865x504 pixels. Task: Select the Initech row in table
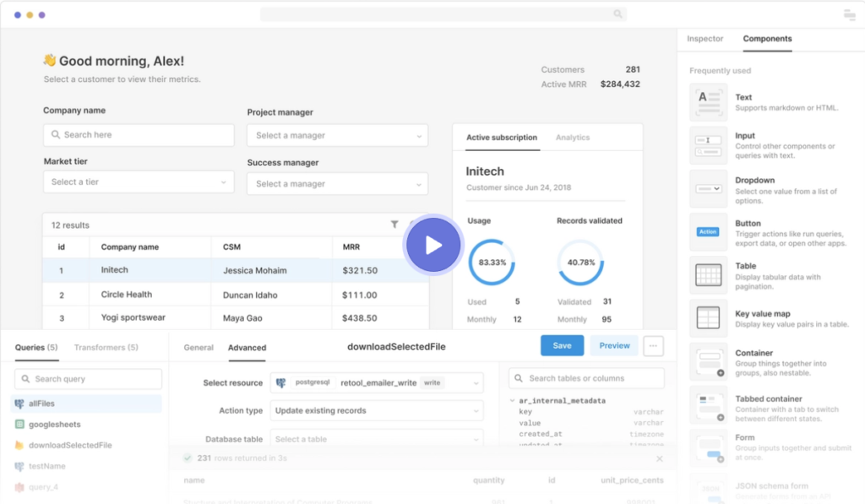click(x=237, y=270)
